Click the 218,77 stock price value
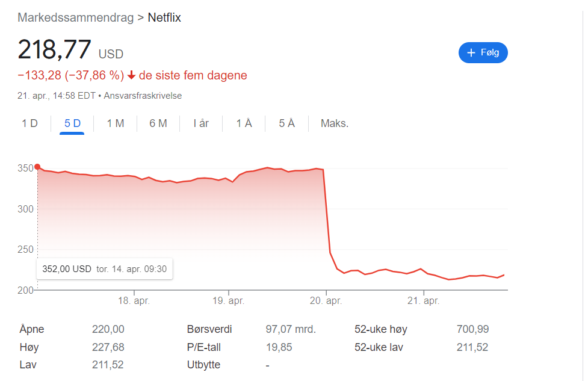Screen dimensions: 588x381 tap(55, 49)
